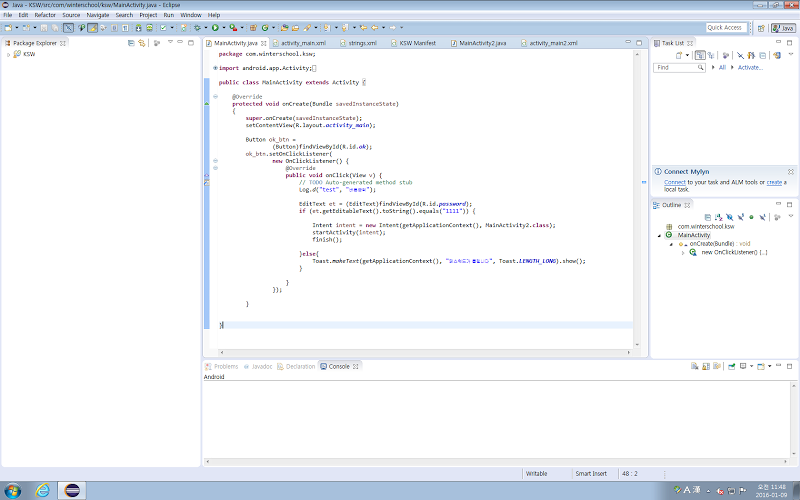Expand the folded import statement in editor
Image resolution: width=800 pixels, height=500 pixels.
coord(215,68)
